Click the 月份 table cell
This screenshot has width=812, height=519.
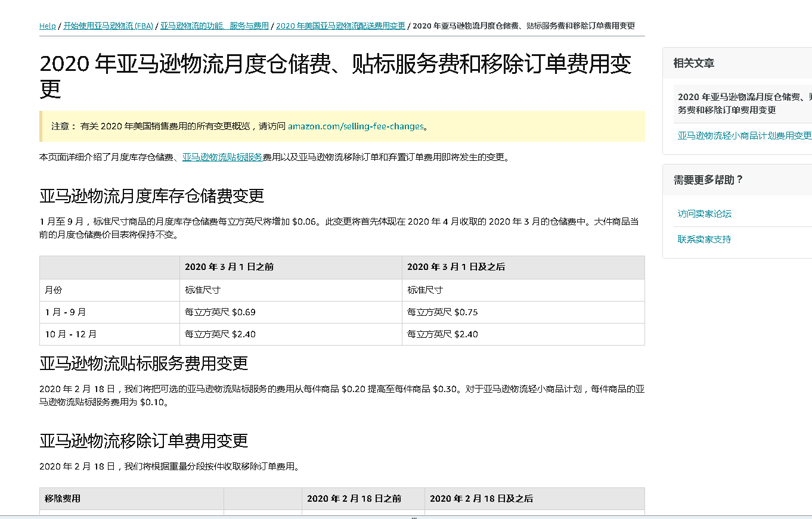click(110, 290)
